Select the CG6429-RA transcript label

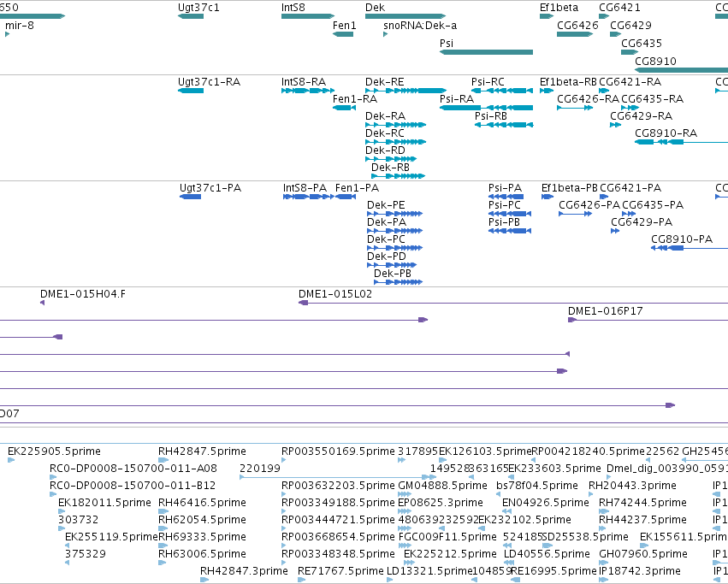click(642, 116)
